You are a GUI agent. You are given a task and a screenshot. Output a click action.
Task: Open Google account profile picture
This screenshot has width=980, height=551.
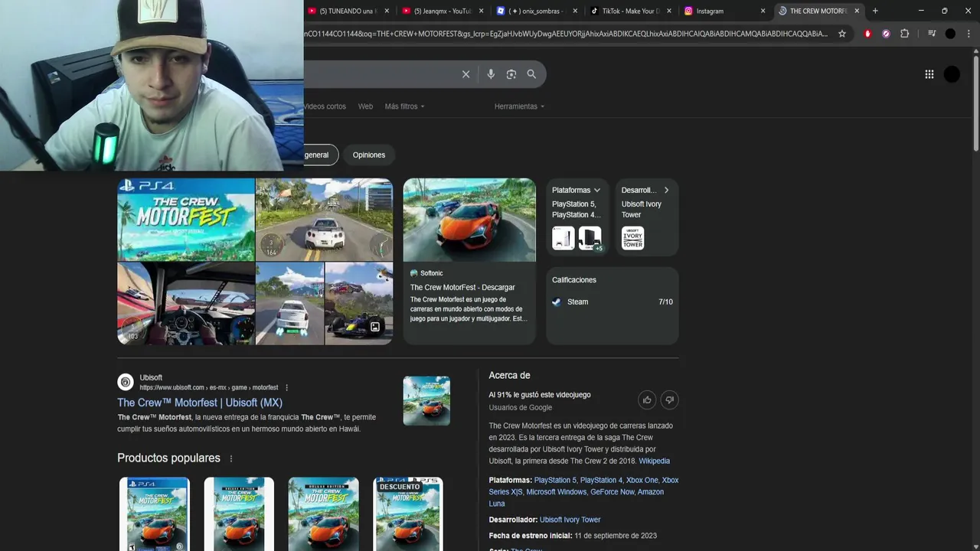tap(952, 74)
